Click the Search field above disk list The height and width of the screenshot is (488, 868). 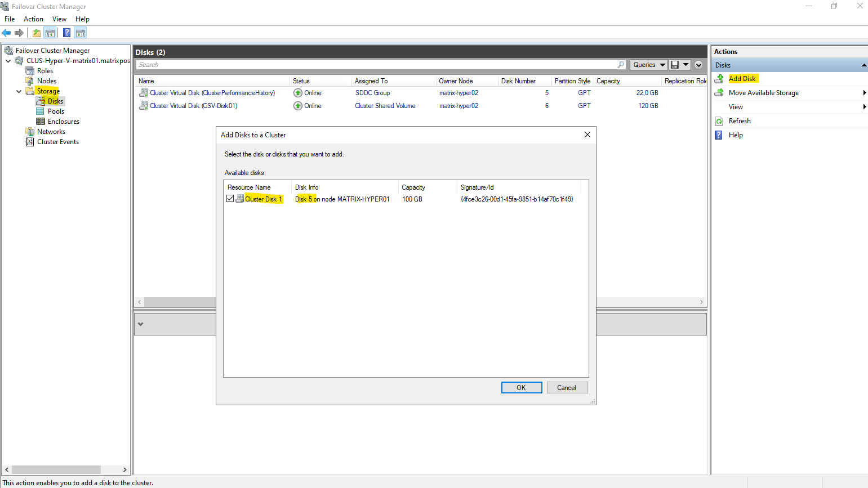[377, 65]
